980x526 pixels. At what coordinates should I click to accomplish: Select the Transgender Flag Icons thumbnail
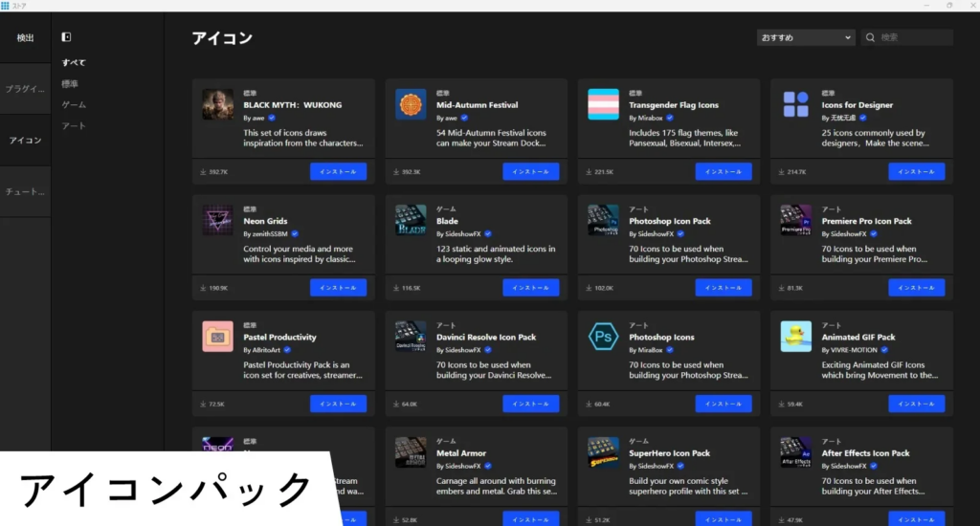(603, 104)
